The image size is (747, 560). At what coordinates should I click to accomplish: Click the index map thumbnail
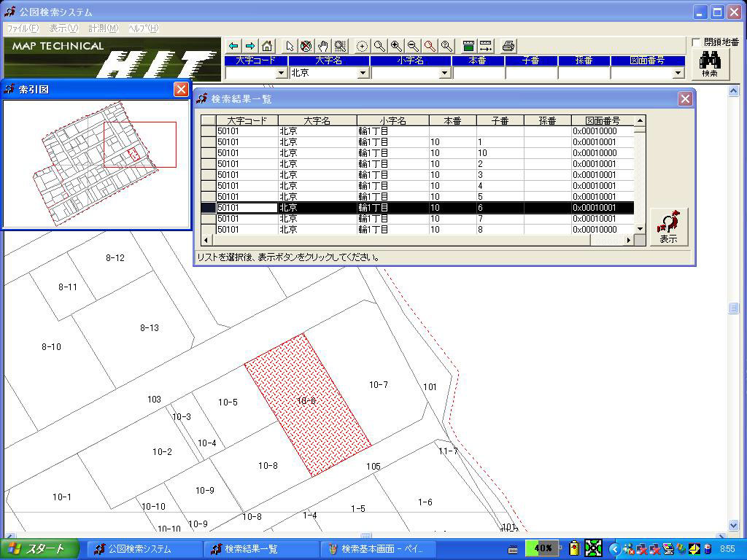96,163
